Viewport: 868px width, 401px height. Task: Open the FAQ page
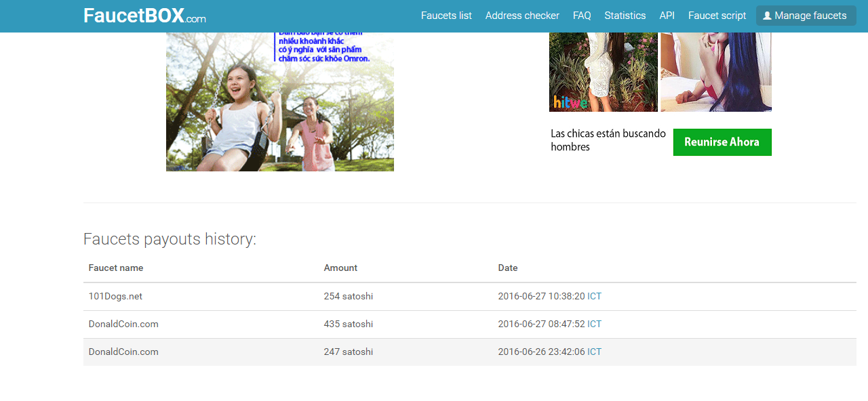[582, 16]
